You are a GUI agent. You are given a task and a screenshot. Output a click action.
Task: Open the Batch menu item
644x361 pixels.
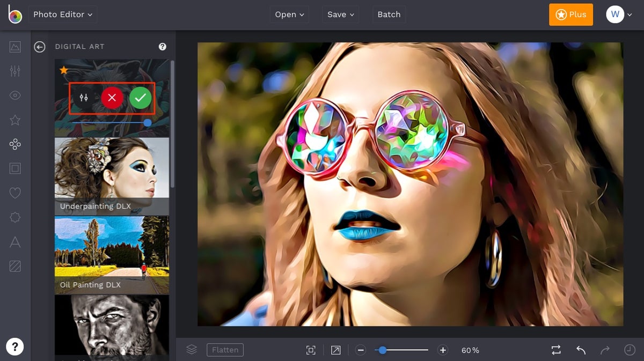[389, 14]
